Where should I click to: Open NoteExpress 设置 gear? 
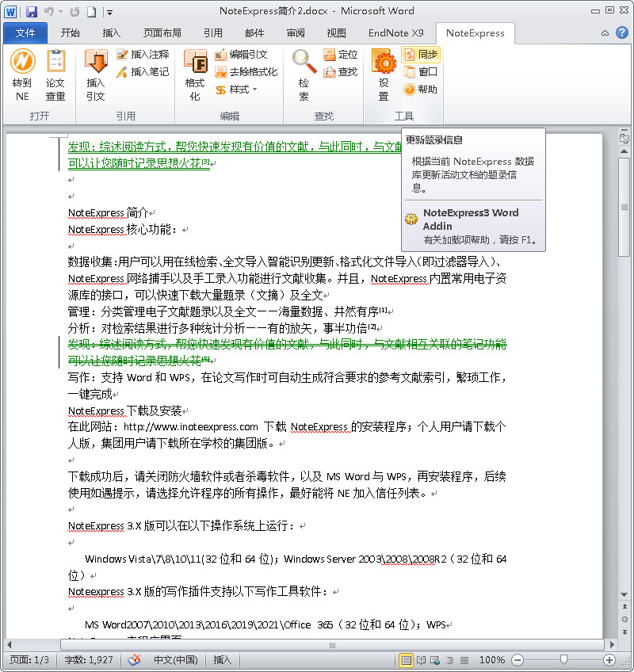coord(384,75)
